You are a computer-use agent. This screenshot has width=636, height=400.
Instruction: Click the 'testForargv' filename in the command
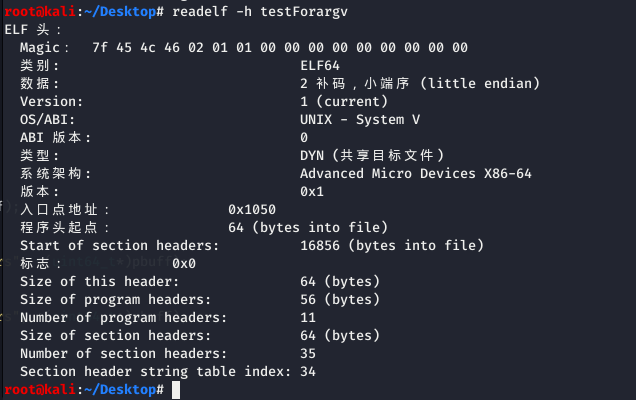[303, 11]
